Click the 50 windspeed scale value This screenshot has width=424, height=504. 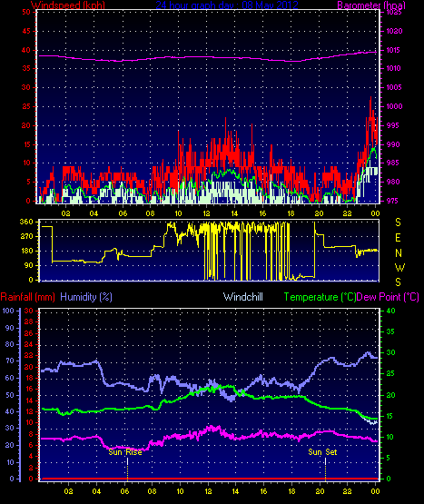click(26, 12)
